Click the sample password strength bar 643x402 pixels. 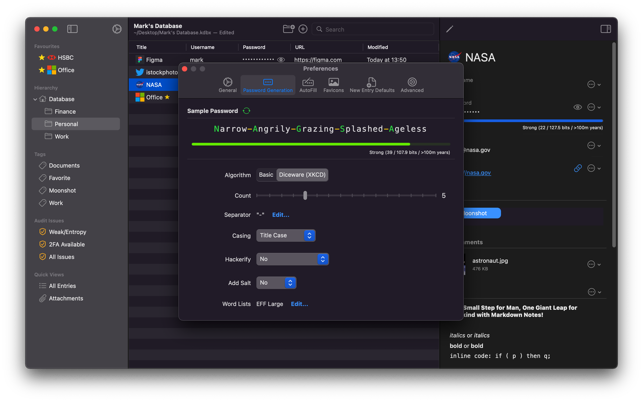click(321, 144)
